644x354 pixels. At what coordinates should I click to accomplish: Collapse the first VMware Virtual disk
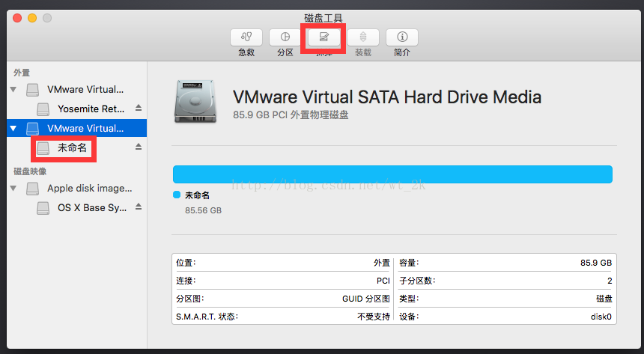13,90
